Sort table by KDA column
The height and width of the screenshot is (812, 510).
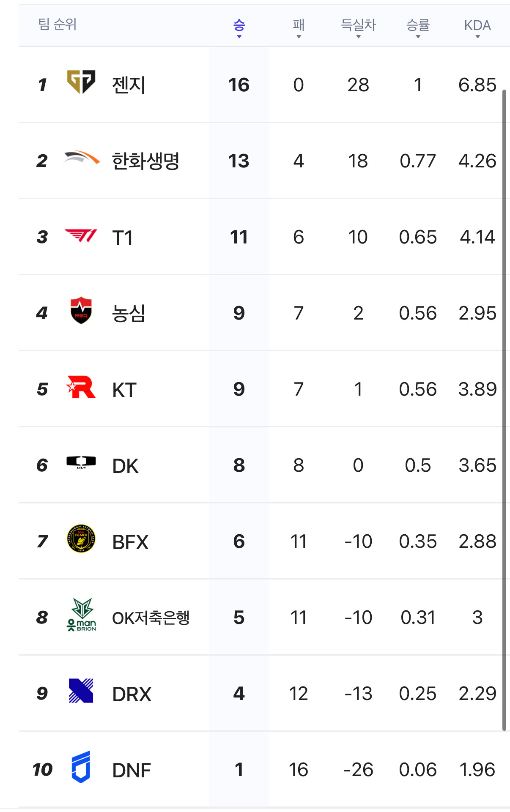pyautogui.click(x=477, y=27)
